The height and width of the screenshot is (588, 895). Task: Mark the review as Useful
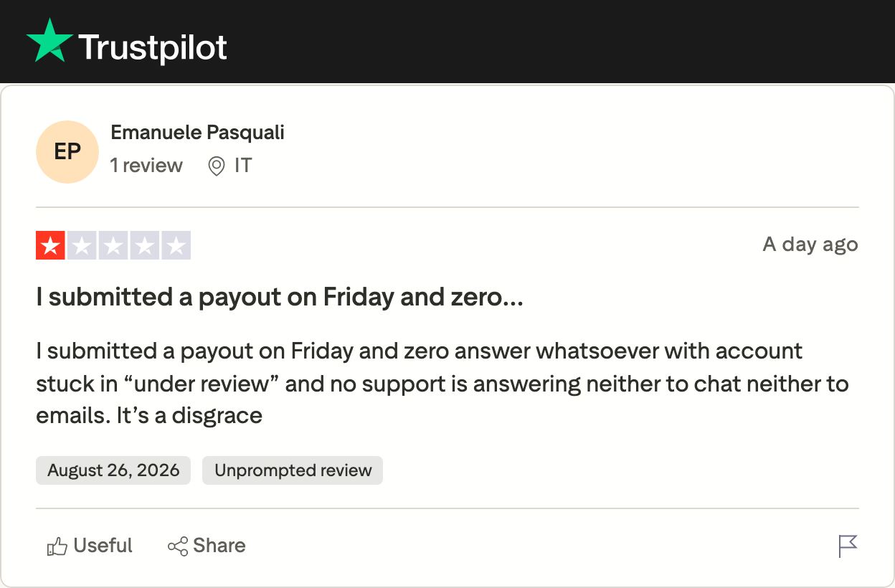pyautogui.click(x=90, y=546)
